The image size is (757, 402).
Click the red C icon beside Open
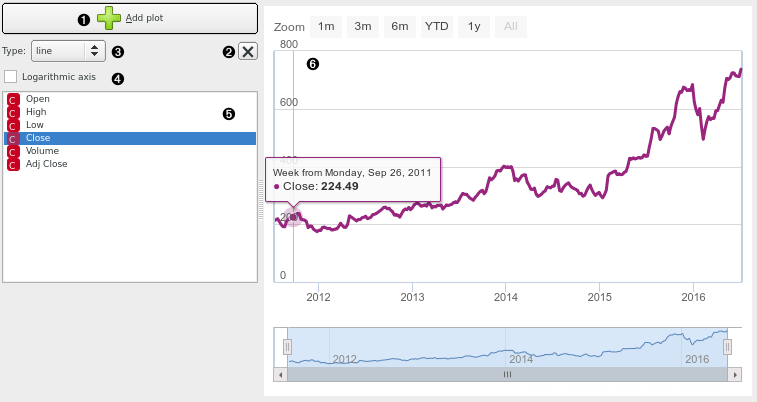[13, 99]
